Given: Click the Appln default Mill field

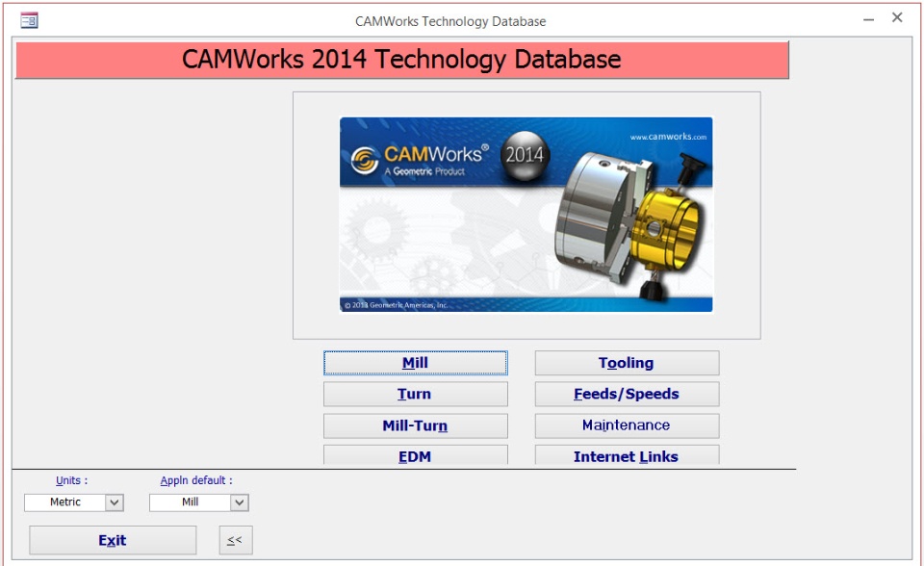Looking at the screenshot, I should [190, 502].
